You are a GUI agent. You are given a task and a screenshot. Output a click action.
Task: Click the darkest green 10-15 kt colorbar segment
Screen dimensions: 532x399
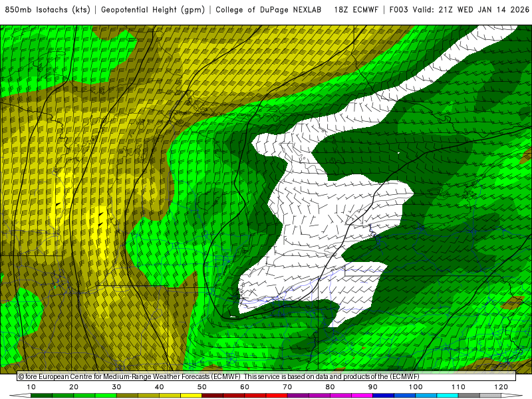(x=41, y=396)
